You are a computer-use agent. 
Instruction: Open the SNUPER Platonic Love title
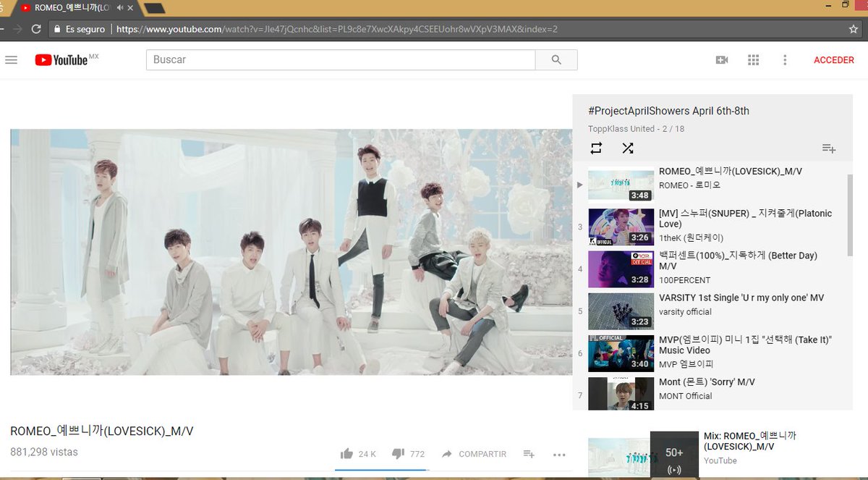tap(745, 219)
